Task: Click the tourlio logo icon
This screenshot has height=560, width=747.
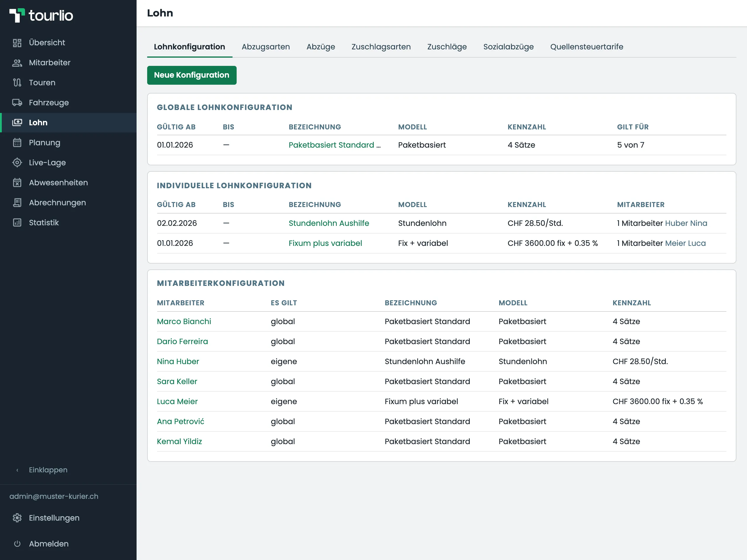Action: (17, 16)
